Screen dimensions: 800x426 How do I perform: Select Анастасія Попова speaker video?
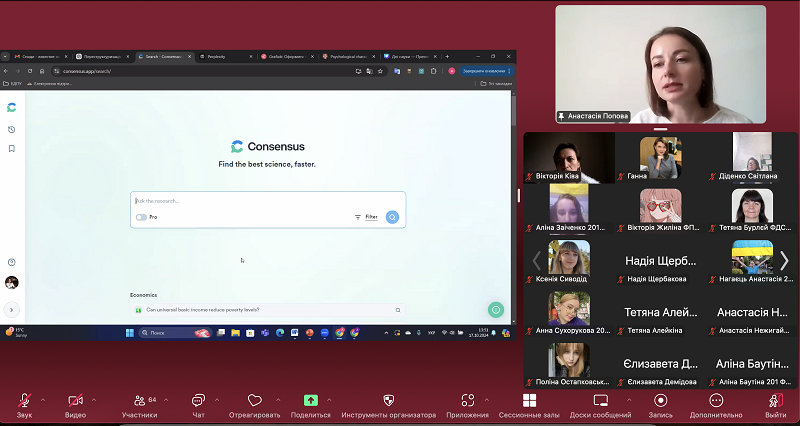(660, 64)
